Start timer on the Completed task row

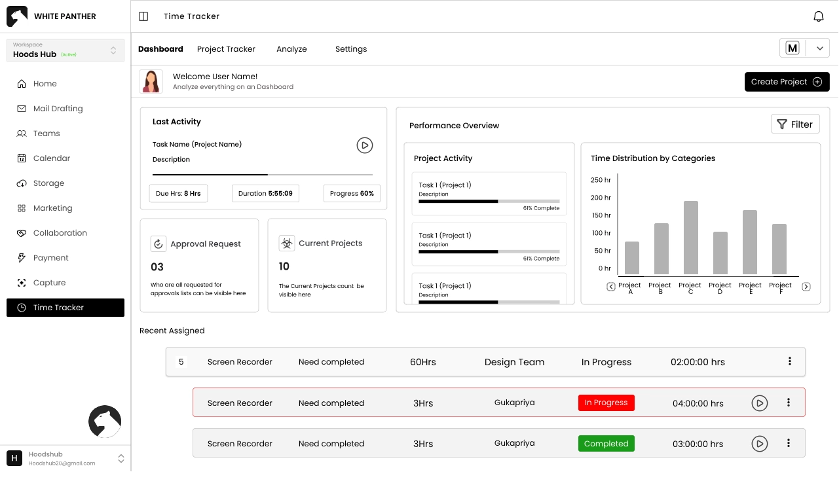(x=759, y=444)
